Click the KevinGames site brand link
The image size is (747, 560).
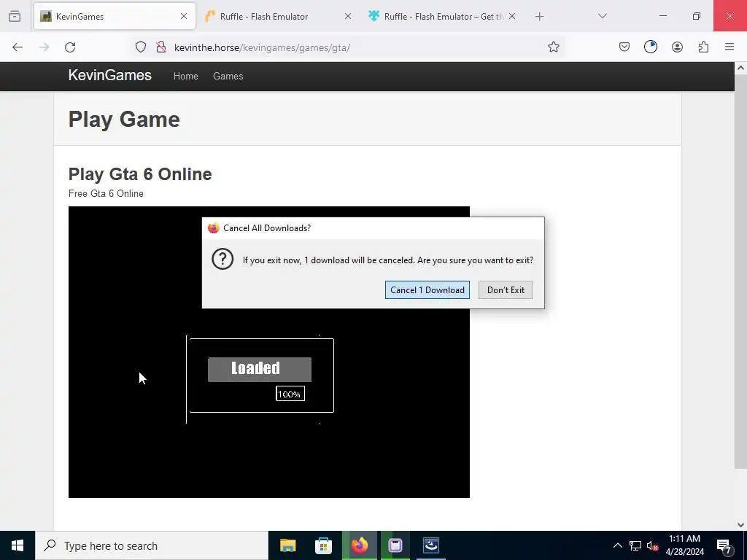click(109, 75)
